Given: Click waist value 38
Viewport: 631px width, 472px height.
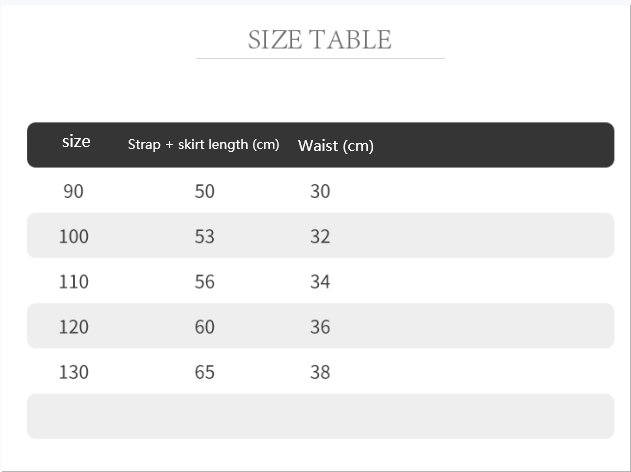Looking at the screenshot, I should [x=319, y=372].
